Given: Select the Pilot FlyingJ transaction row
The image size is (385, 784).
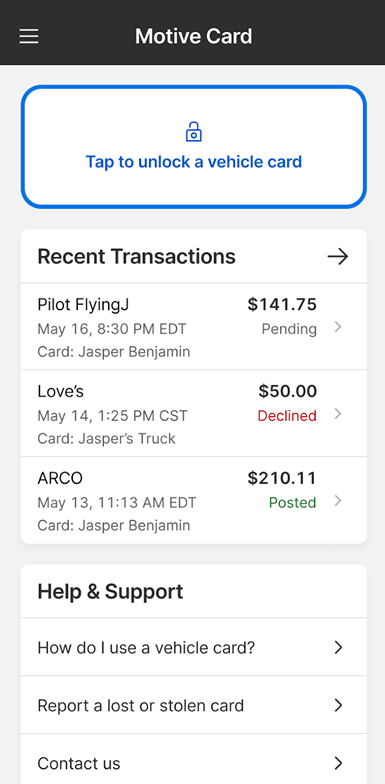Looking at the screenshot, I should pyautogui.click(x=194, y=326).
